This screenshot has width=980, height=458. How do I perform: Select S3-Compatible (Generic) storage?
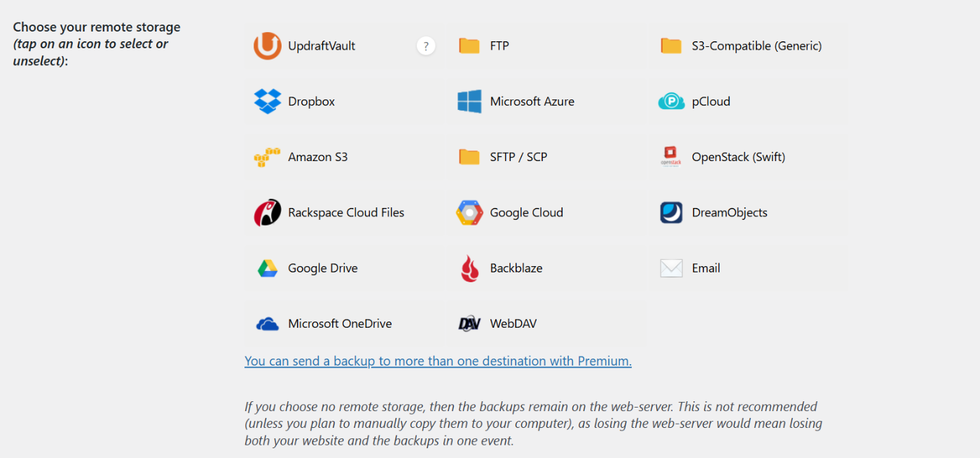point(670,45)
